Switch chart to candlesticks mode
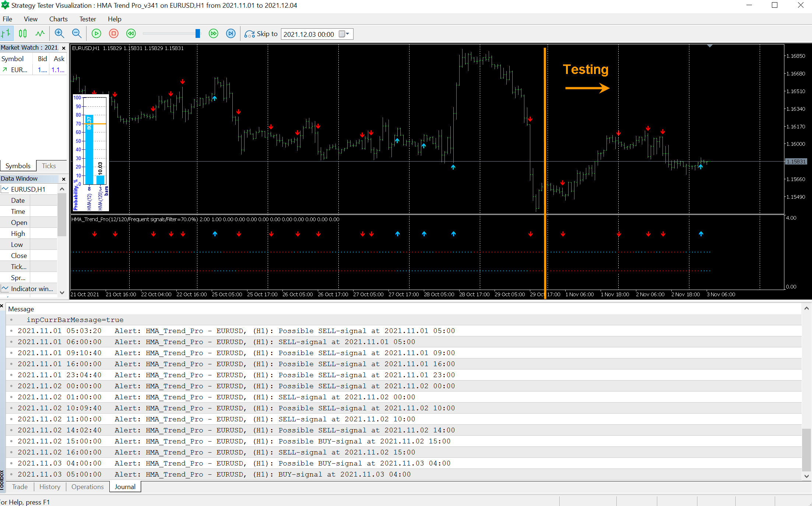 pyautogui.click(x=23, y=34)
